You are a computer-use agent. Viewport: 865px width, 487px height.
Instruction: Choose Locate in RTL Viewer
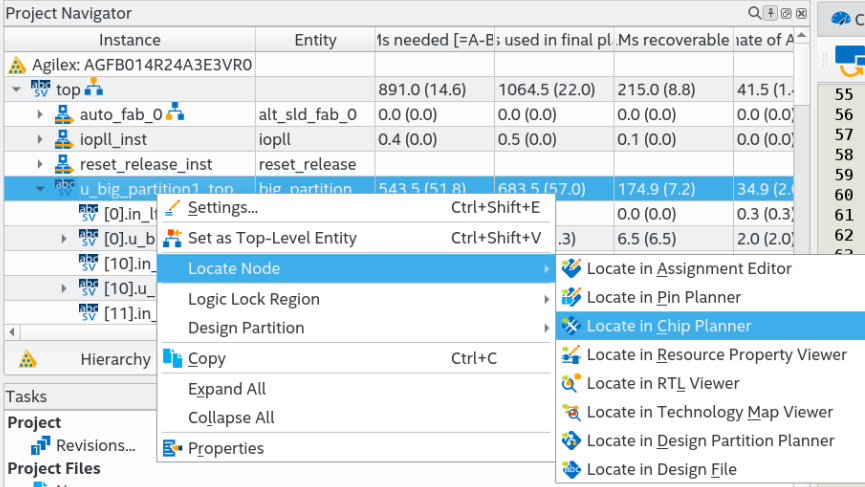711,383
